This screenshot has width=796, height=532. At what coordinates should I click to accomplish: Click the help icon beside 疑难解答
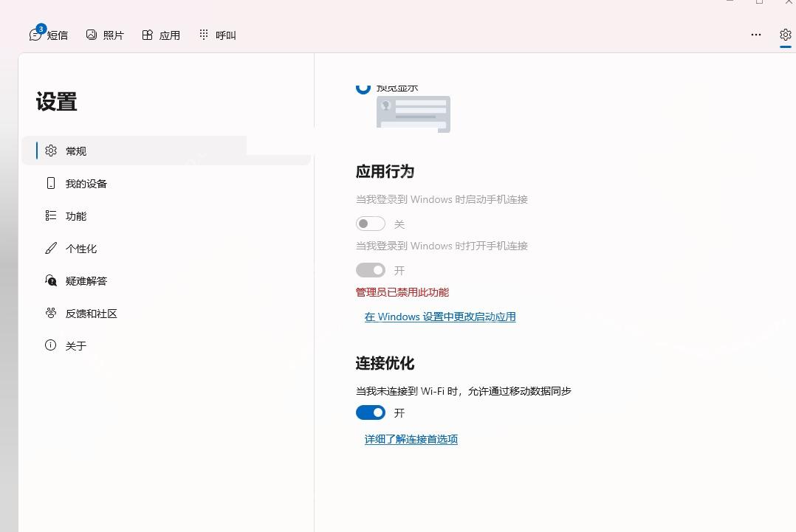coord(51,280)
